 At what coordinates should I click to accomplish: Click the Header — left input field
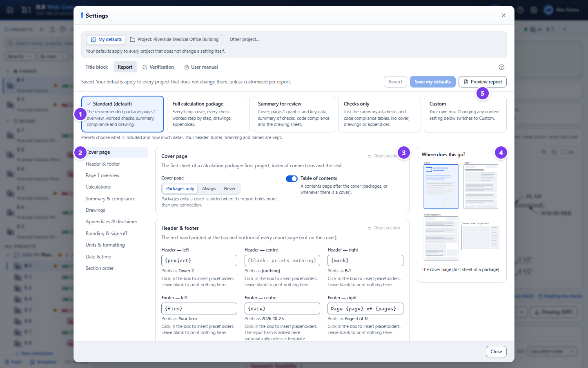199,260
